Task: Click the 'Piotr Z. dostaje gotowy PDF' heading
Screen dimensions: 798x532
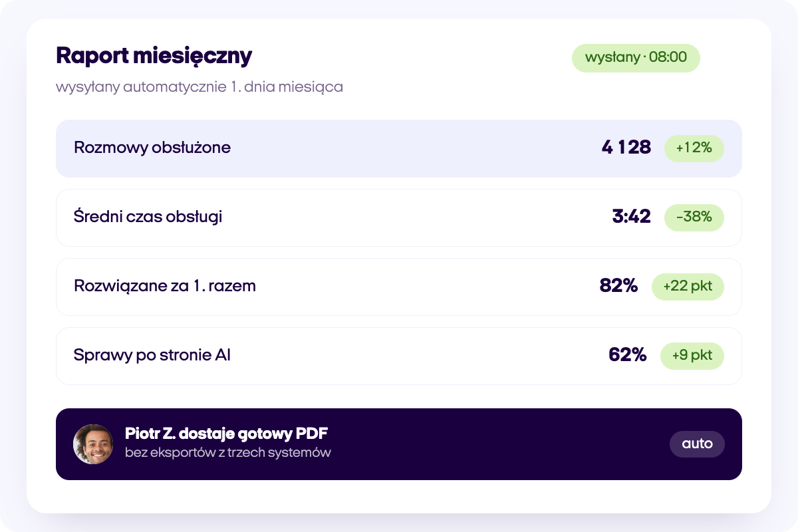Action: [x=226, y=434]
